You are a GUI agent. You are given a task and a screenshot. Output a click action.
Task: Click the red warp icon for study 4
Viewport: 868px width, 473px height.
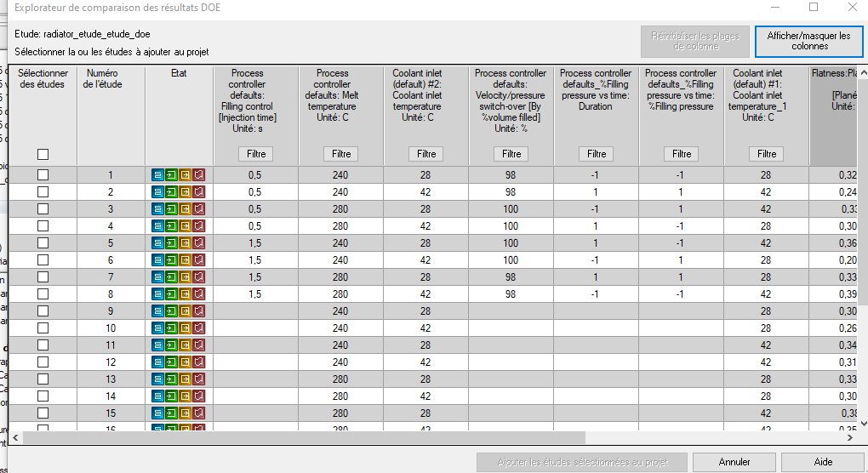click(x=198, y=226)
